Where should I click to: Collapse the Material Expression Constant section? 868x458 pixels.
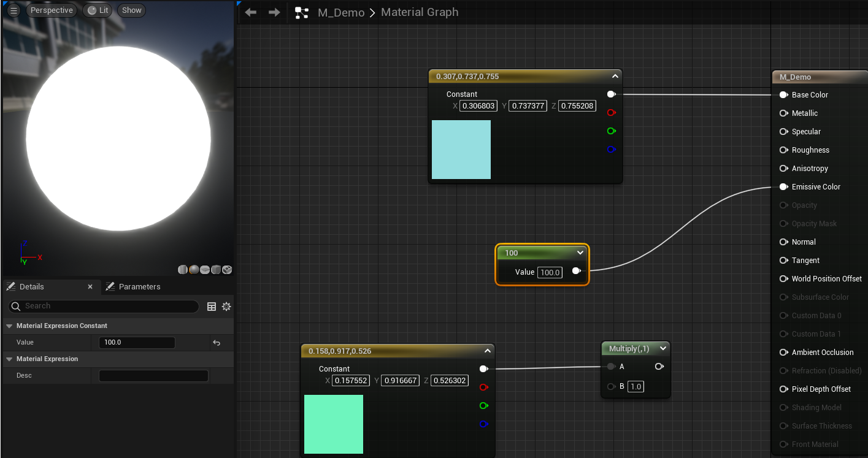point(9,326)
